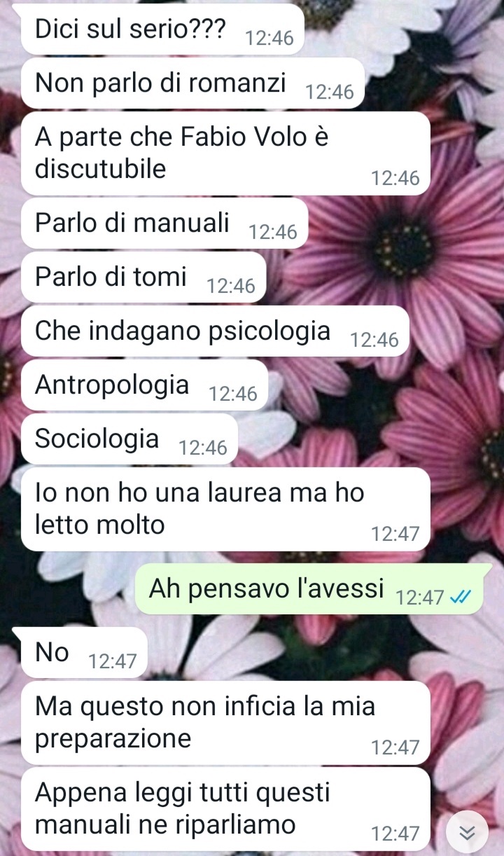Tap the short "No" reply bubble

[84, 653]
